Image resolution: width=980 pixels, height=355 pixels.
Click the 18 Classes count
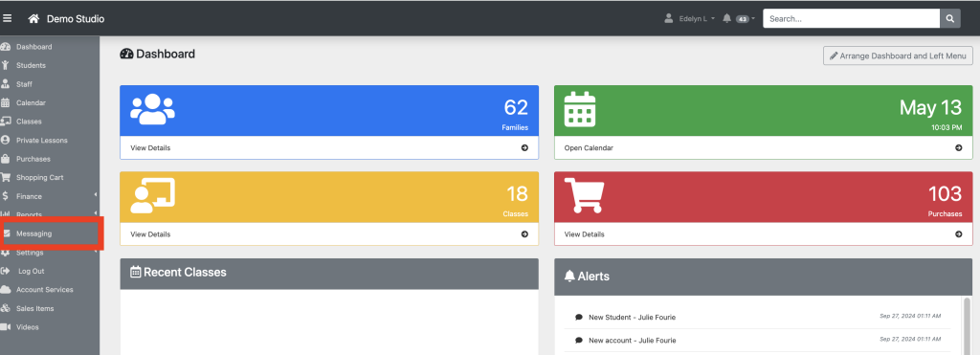517,193
